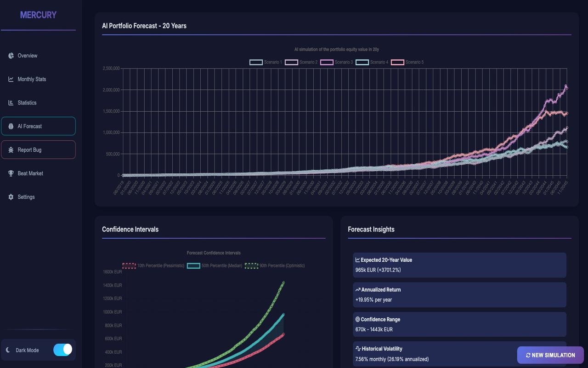
Task: Open the Statistics section
Action: [x=38, y=103]
